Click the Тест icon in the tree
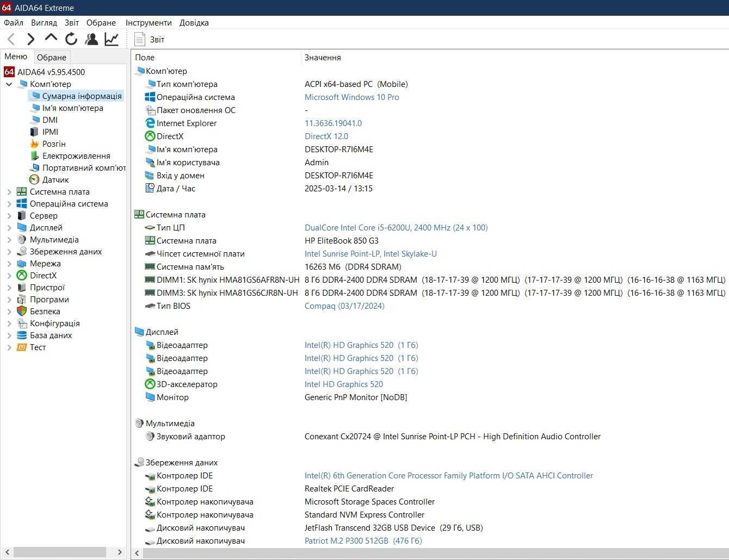 tap(22, 347)
